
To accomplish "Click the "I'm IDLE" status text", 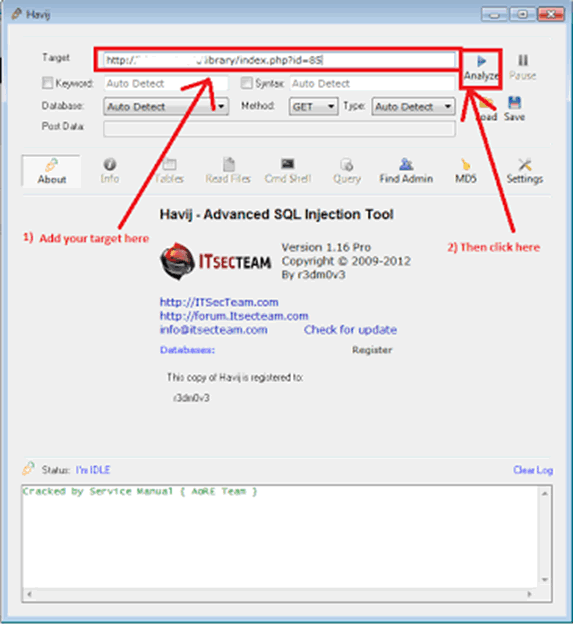I will [x=93, y=470].
